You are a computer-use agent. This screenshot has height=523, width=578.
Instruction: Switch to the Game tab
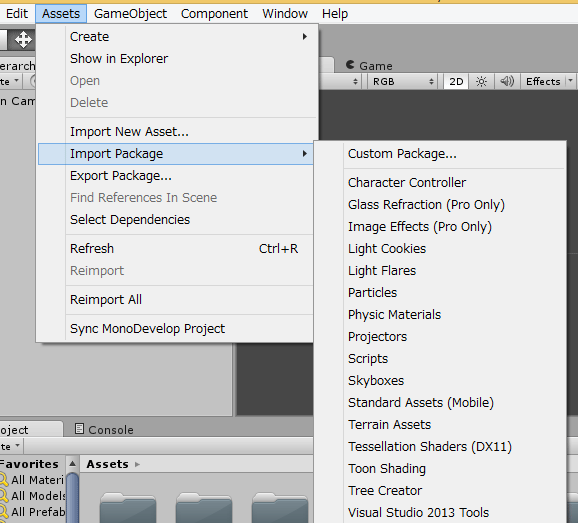click(x=369, y=66)
